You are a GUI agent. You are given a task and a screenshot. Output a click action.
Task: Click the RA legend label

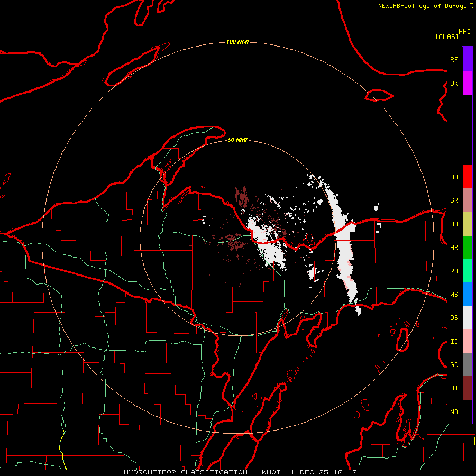click(454, 271)
